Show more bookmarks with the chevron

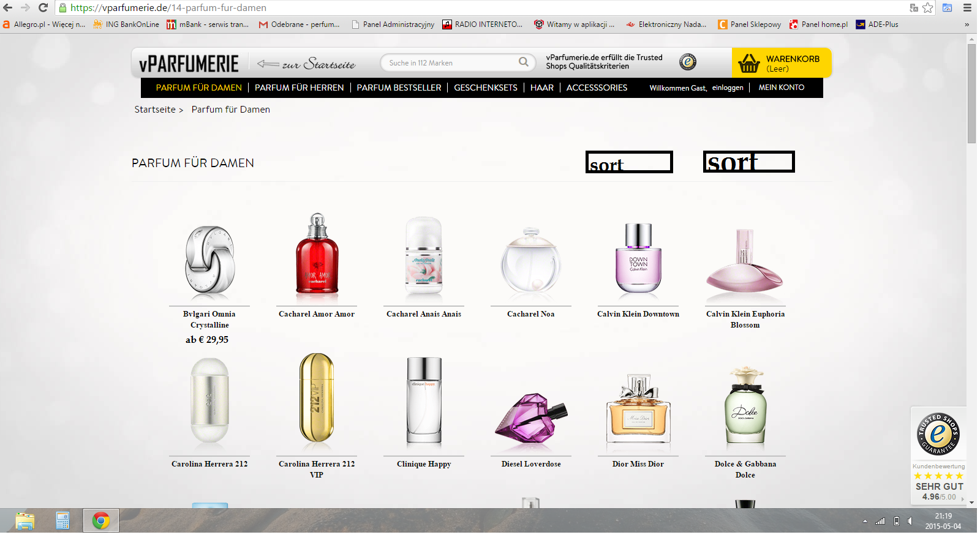[967, 24]
